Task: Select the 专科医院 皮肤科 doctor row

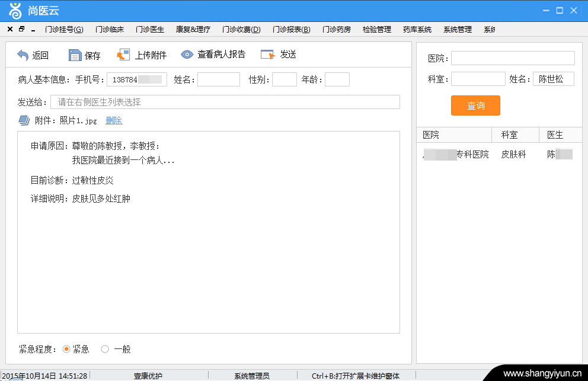Action: [x=499, y=154]
